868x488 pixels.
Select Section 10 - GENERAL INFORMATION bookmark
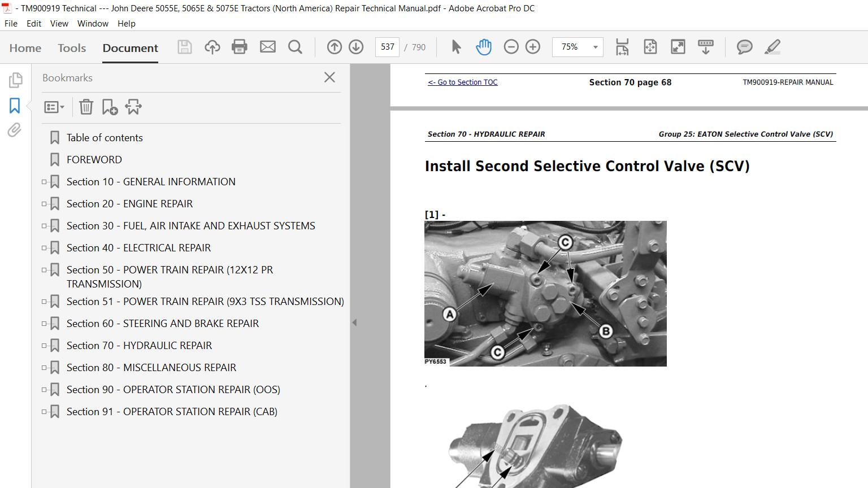(151, 182)
